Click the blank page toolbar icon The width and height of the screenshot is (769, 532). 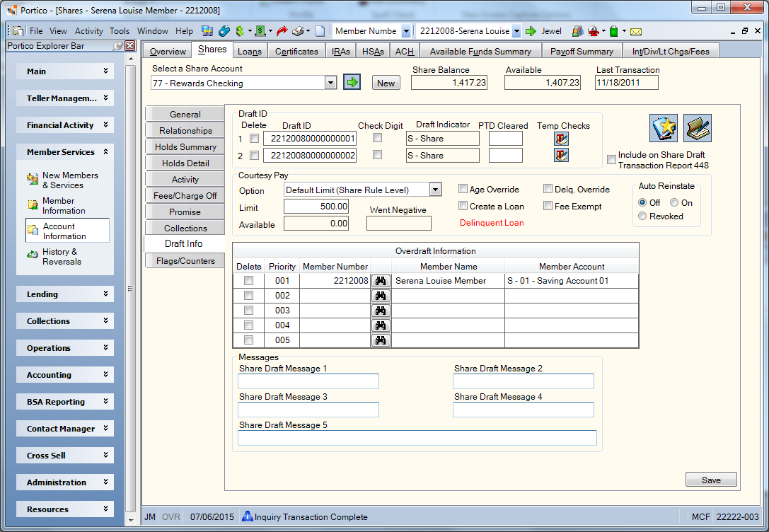click(x=320, y=31)
